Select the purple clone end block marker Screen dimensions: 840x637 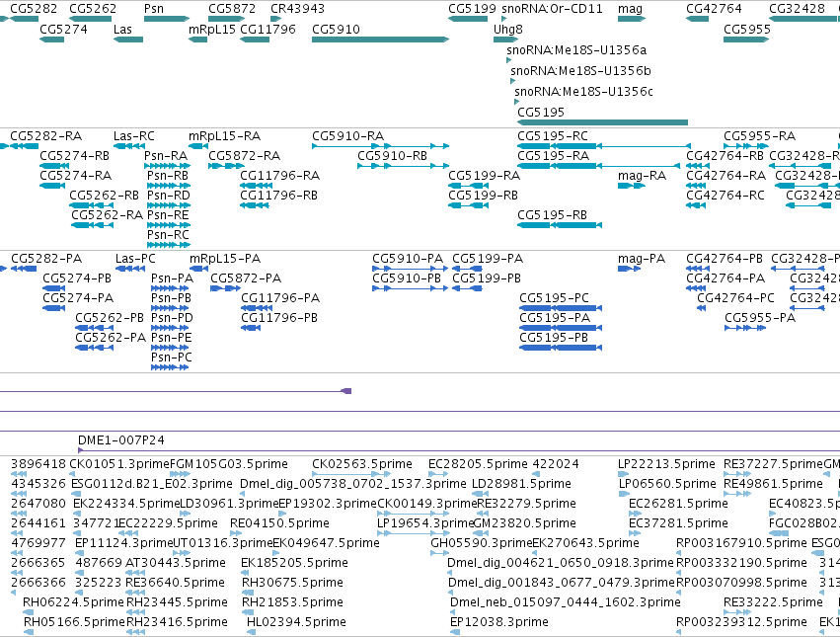click(x=346, y=391)
